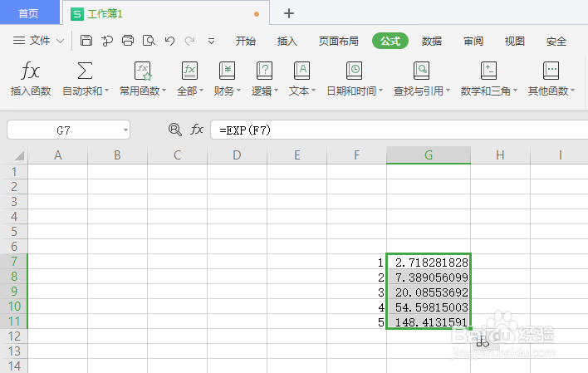Open the Logical (逻辑) functions icon
The height and width of the screenshot is (373, 588).
pyautogui.click(x=264, y=71)
